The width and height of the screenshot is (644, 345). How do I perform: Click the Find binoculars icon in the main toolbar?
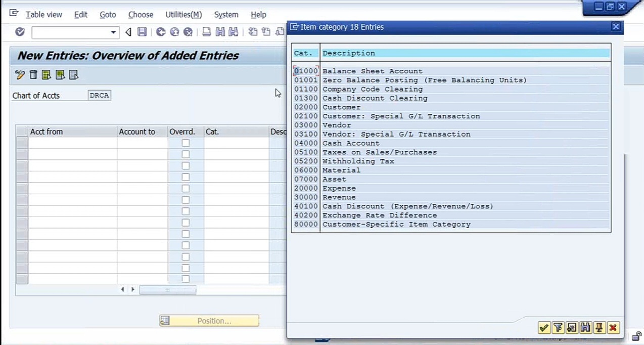click(x=220, y=32)
